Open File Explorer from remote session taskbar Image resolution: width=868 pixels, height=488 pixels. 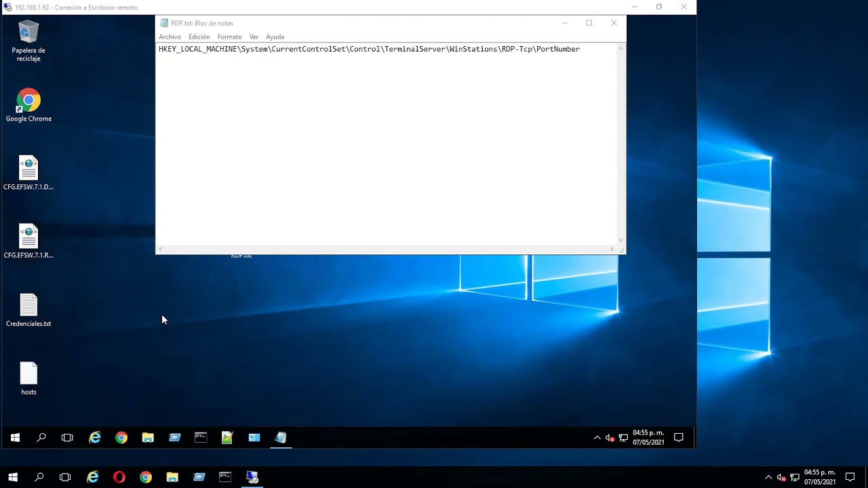[x=148, y=438]
